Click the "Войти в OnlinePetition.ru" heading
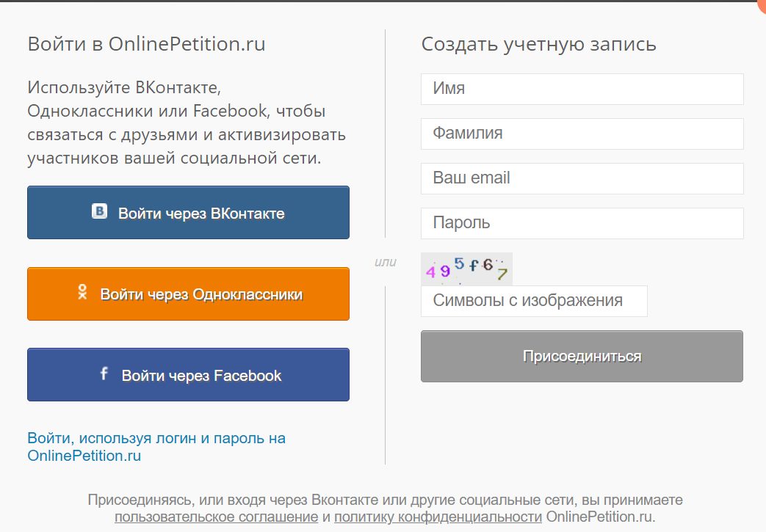The width and height of the screenshot is (766, 532). [146, 44]
